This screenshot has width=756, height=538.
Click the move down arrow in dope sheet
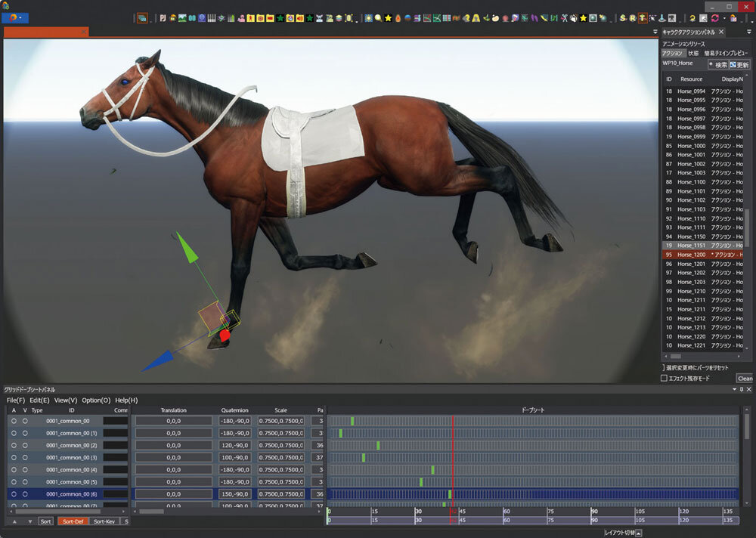click(x=30, y=521)
